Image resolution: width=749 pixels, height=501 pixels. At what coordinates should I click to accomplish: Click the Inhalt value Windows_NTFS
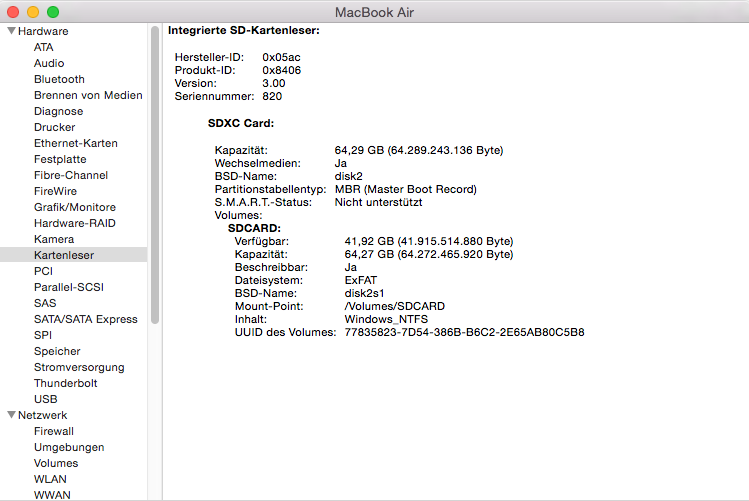coord(386,319)
